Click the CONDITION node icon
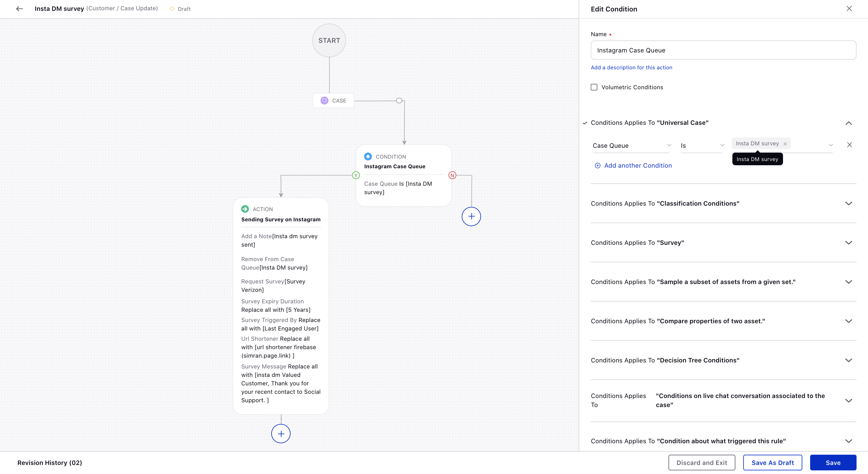The width and height of the screenshot is (868, 474). [x=367, y=156]
